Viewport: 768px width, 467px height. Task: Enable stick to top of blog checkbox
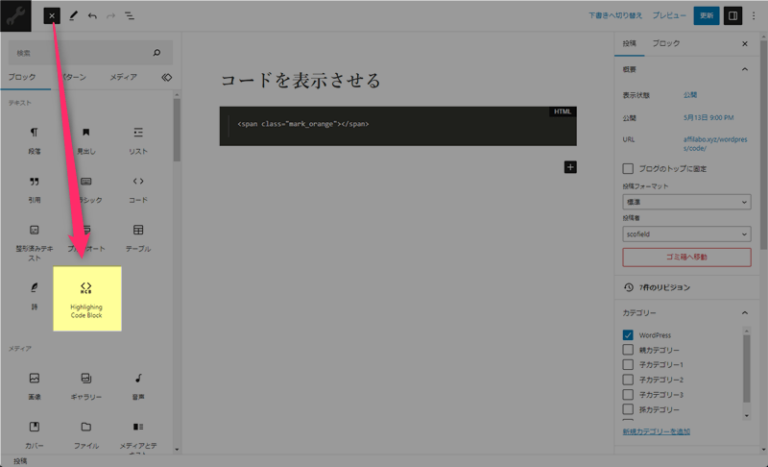628,169
